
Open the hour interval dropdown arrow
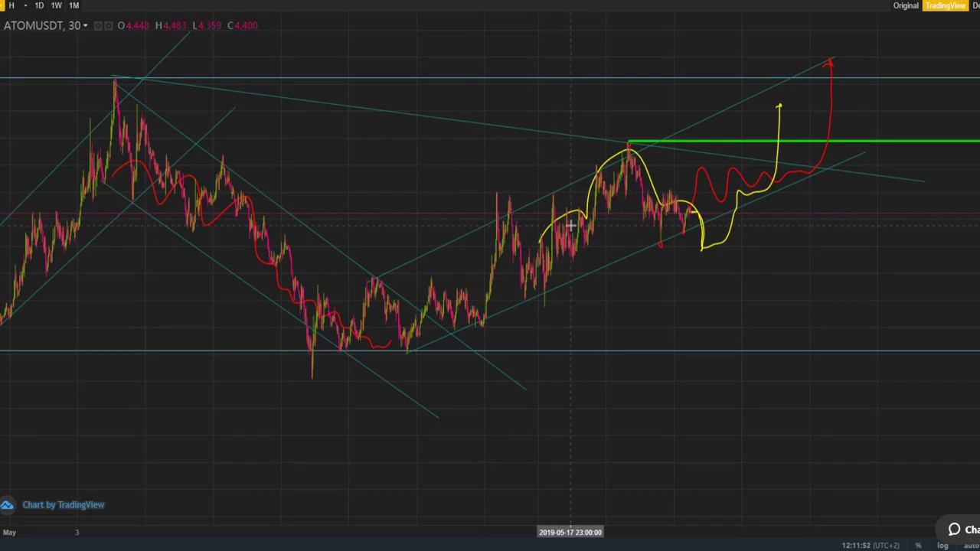coord(25,5)
